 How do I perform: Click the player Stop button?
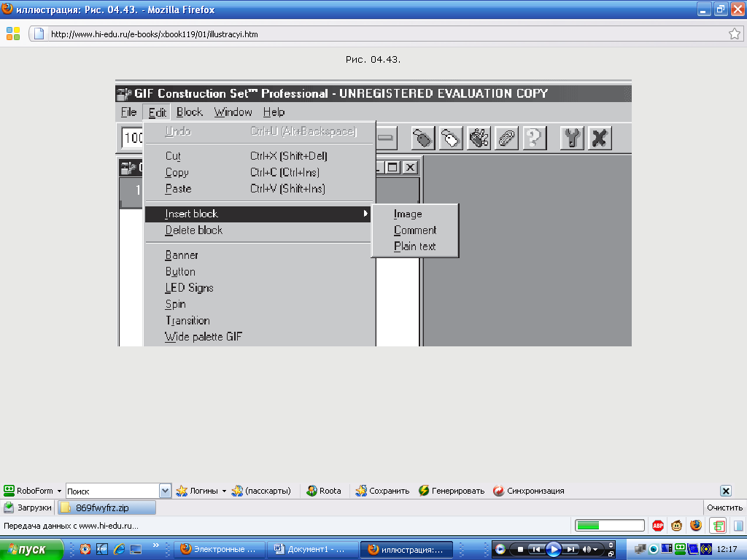tap(520, 550)
